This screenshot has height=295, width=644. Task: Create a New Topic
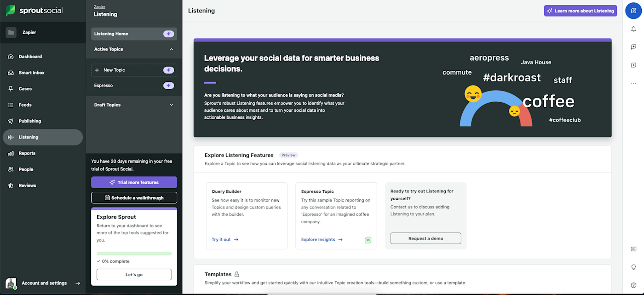[134, 70]
